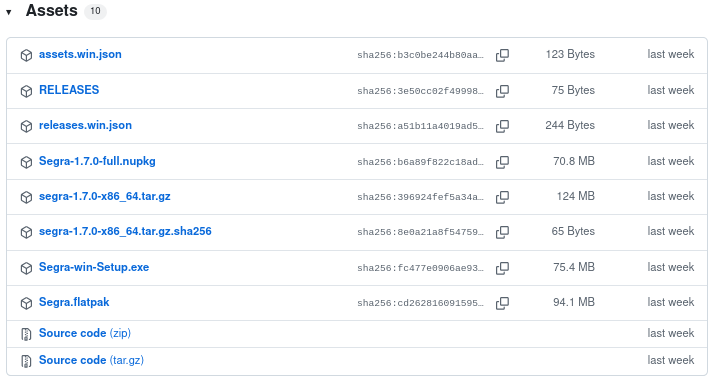
Task: Copy the checksum of Segra-1.7.0-full.nupkg
Action: click(502, 162)
